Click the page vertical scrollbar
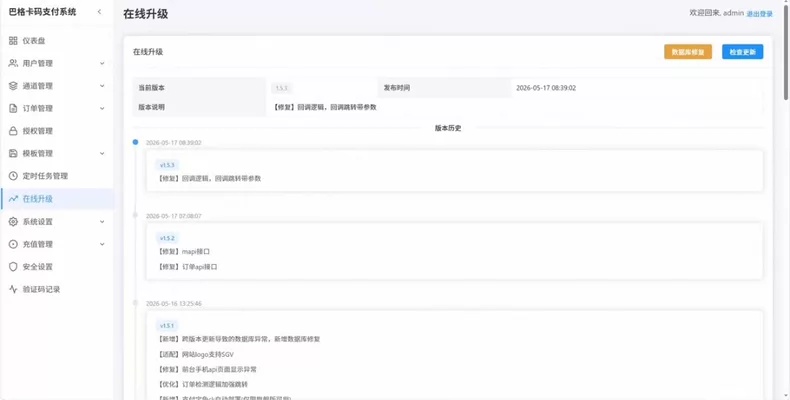This screenshot has height=400, width=790. pos(786,50)
